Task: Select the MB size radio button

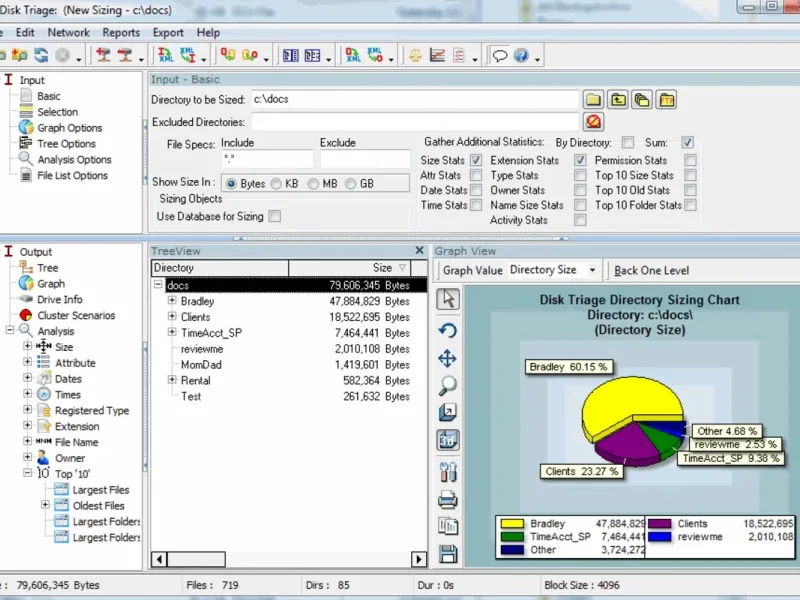Action: click(x=314, y=184)
